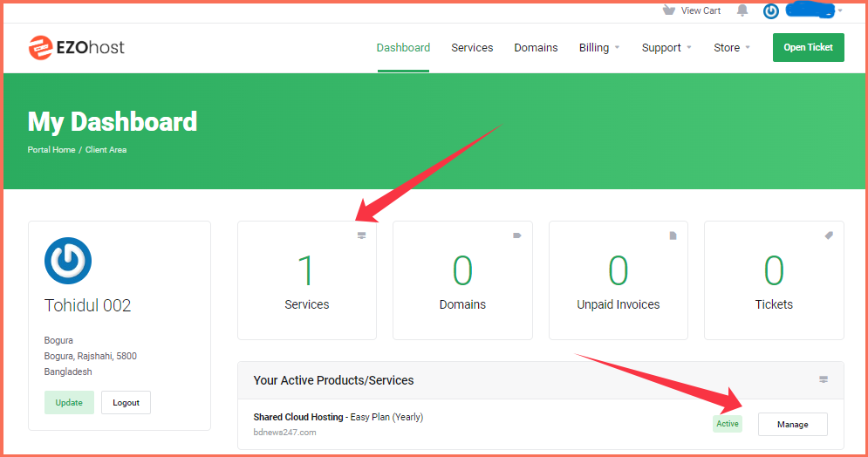Viewport: 868px width, 457px height.
Task: Click the Tohidul 002 profile name
Action: tap(87, 305)
